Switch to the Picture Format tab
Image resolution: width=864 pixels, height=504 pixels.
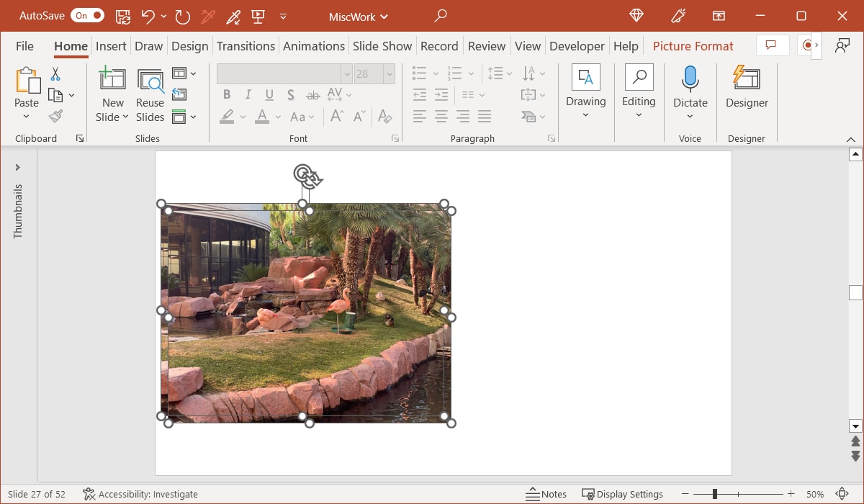pos(693,45)
